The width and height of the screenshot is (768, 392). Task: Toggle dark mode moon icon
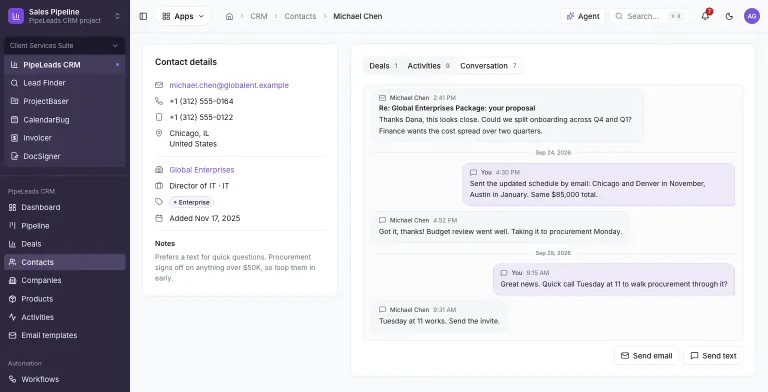729,16
